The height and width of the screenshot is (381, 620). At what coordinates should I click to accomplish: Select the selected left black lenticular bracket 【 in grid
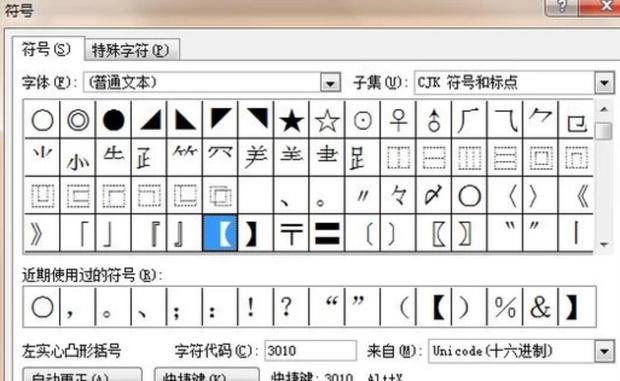point(220,234)
